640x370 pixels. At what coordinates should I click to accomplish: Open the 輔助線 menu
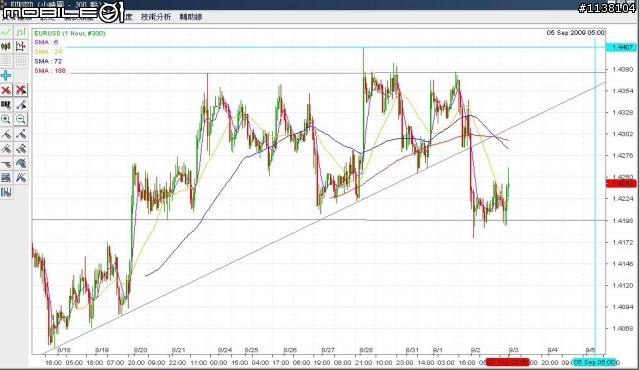[191, 17]
